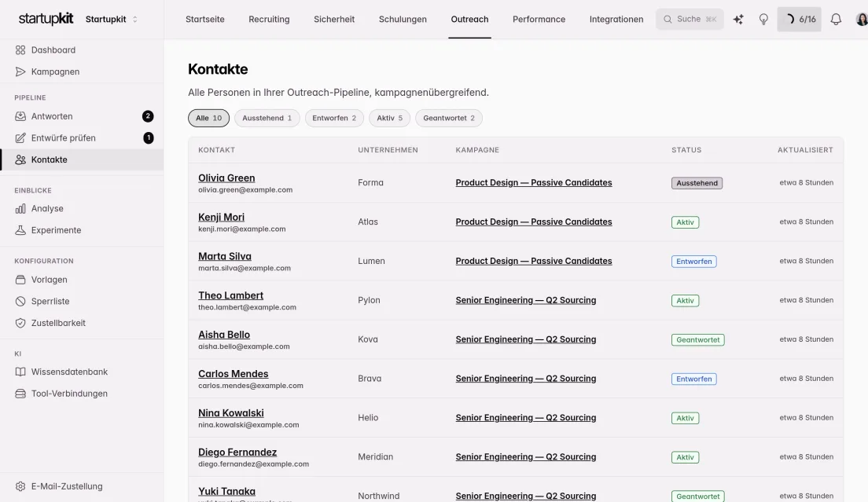Click the Kampagne column header
This screenshot has height=502, width=868.
[x=477, y=150]
